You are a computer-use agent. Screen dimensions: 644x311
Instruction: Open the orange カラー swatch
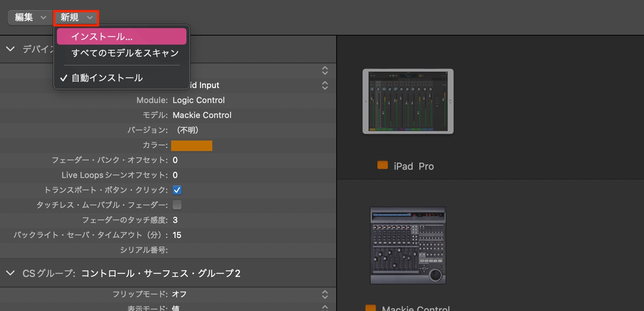pos(192,145)
